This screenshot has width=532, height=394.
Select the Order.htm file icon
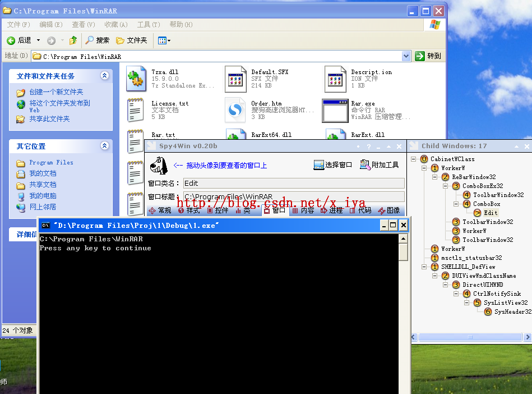pyautogui.click(x=235, y=109)
